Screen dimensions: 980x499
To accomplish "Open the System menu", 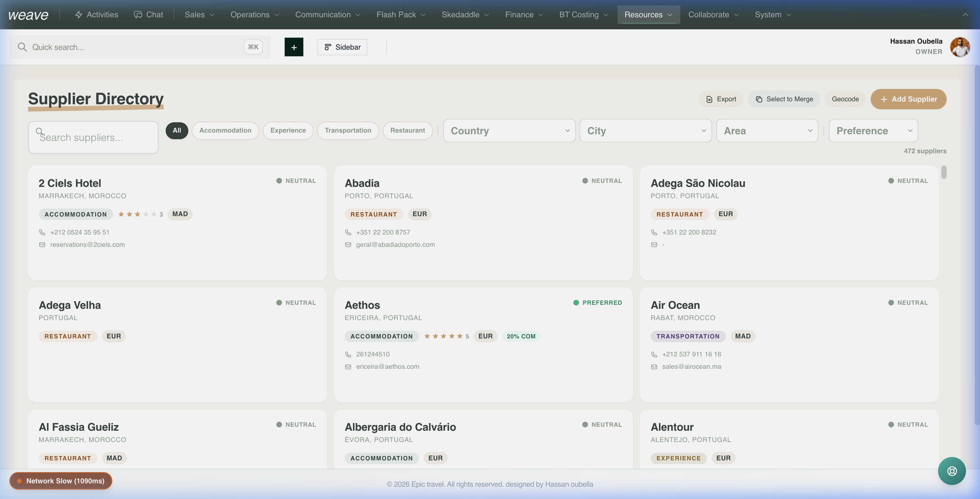I will click(773, 15).
